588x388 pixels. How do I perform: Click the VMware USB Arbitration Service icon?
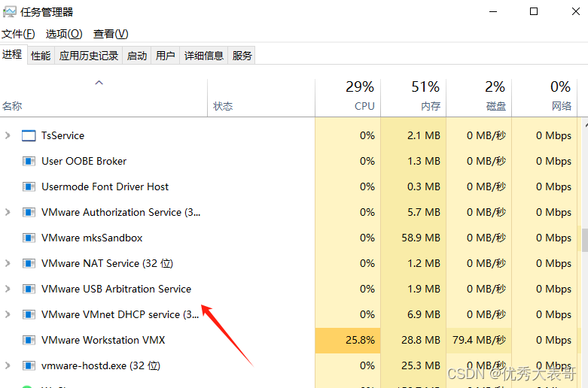29,289
